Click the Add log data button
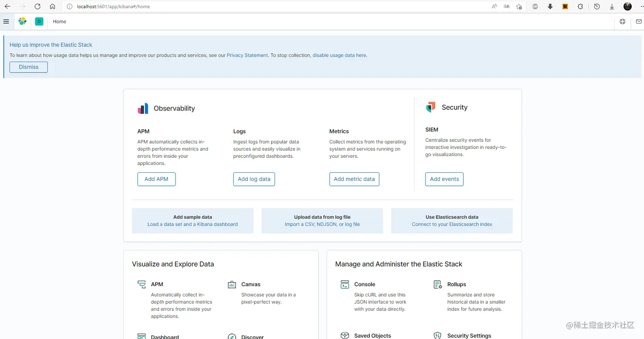 tap(254, 179)
